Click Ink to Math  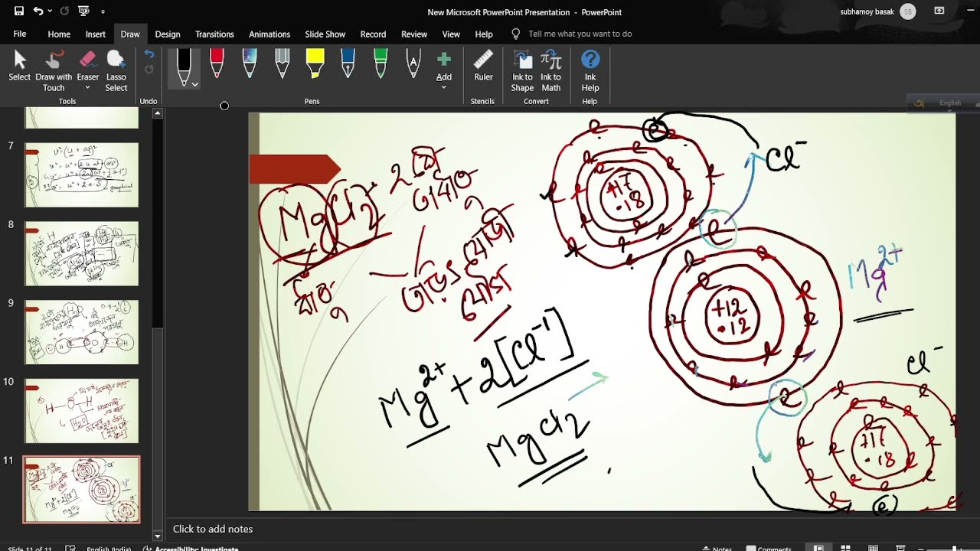point(551,70)
